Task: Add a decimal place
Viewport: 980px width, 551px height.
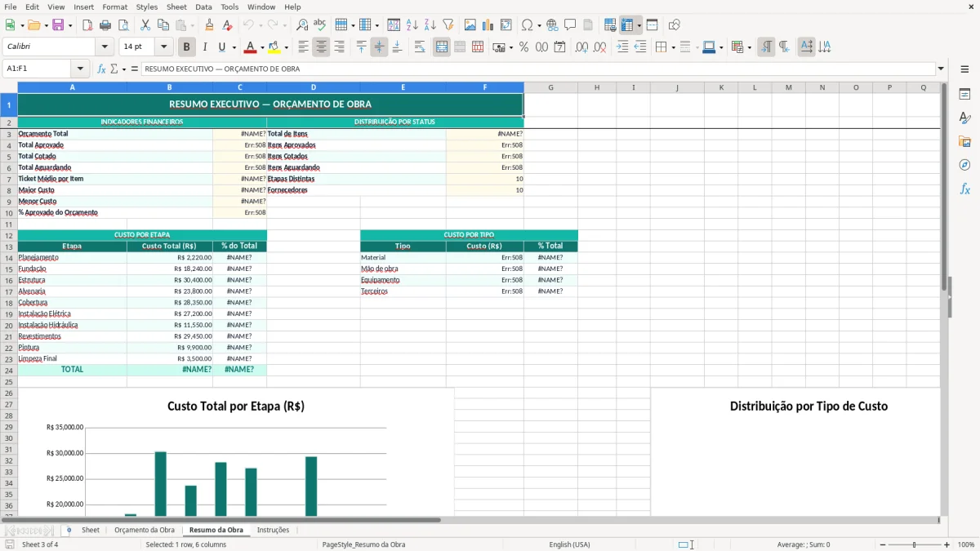Action: (x=581, y=47)
